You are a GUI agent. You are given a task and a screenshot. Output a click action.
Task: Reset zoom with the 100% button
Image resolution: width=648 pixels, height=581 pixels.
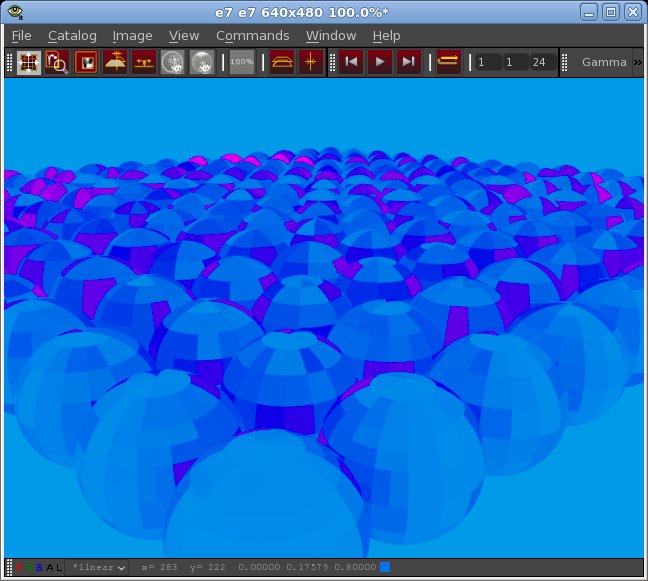coord(242,62)
